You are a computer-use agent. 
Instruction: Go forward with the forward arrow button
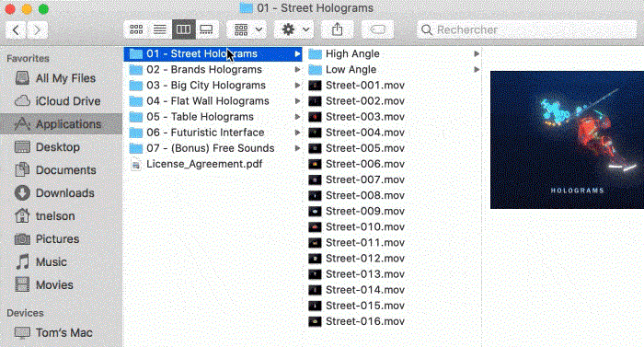click(37, 30)
